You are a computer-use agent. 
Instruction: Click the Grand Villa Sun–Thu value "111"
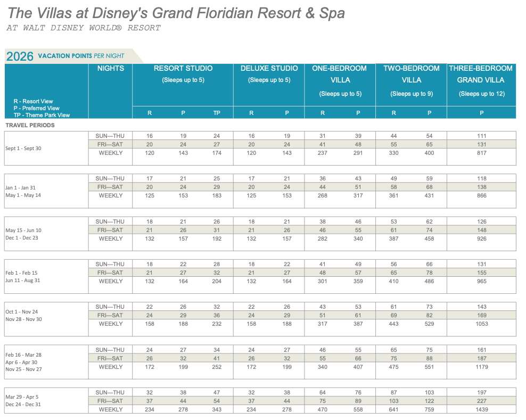(x=482, y=136)
